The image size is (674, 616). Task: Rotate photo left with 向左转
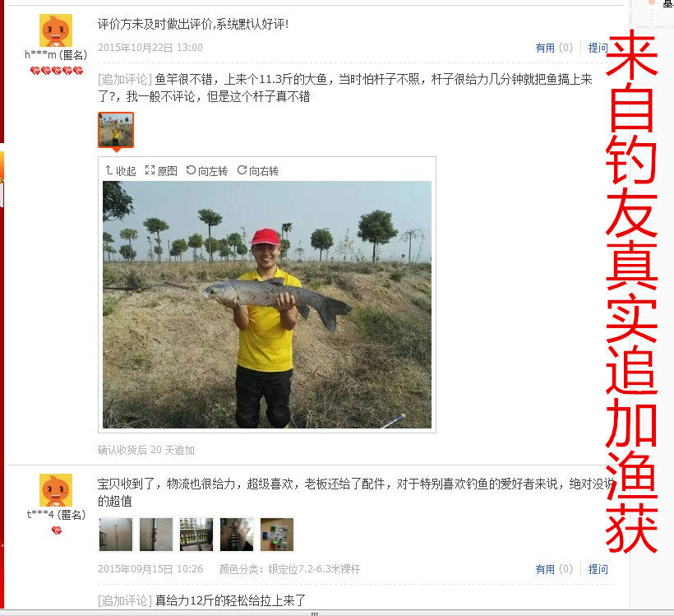click(207, 171)
